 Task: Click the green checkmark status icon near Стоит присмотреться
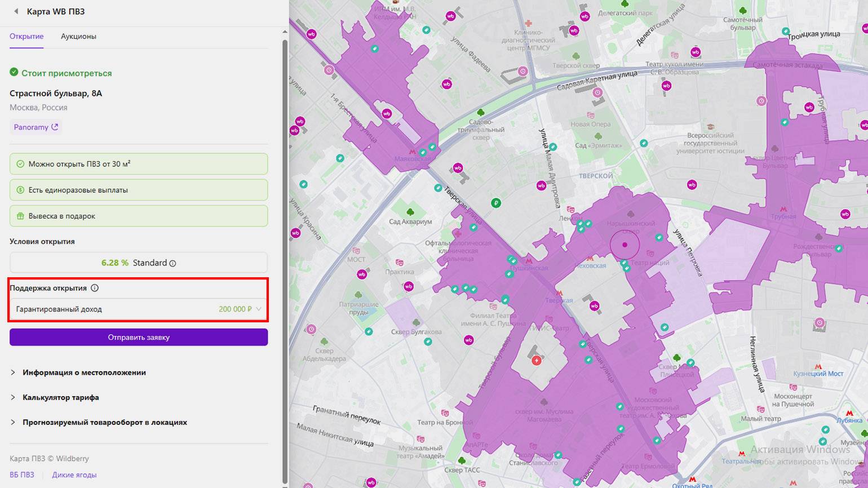pyautogui.click(x=14, y=73)
